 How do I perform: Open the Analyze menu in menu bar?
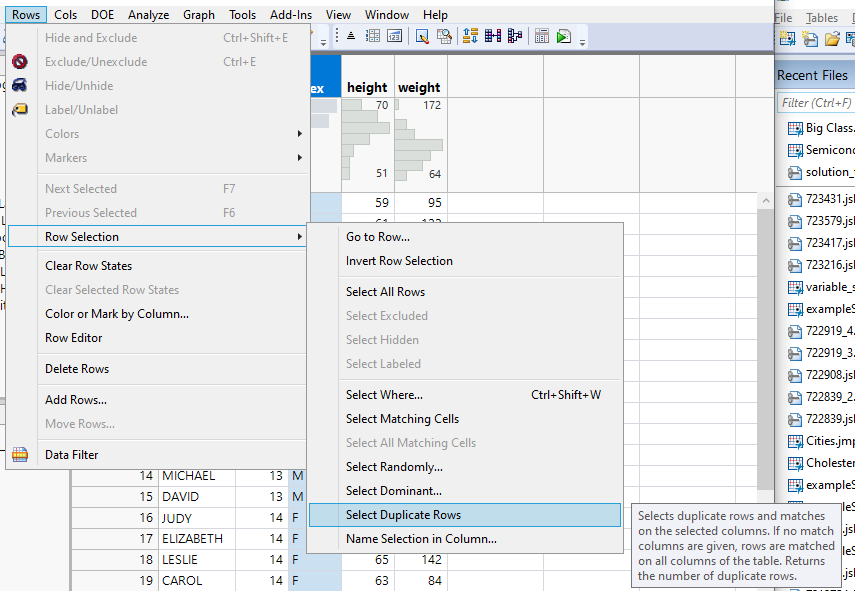(x=148, y=15)
